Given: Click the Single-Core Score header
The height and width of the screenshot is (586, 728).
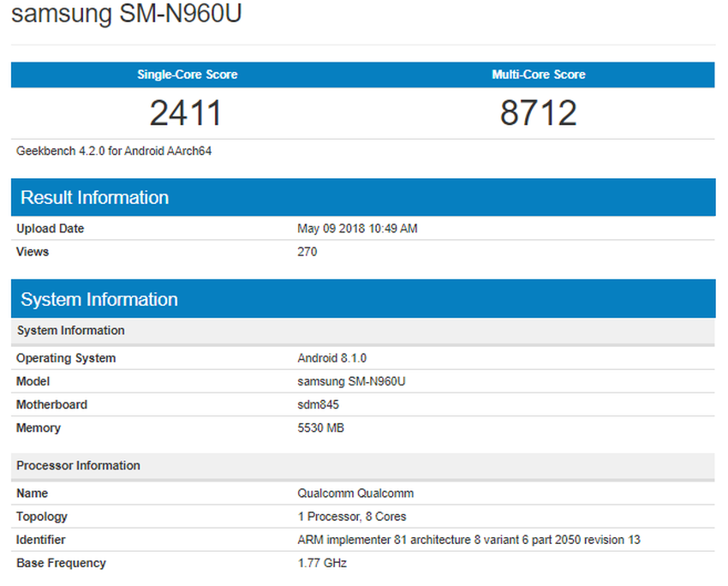Looking at the screenshot, I should pos(187,75).
